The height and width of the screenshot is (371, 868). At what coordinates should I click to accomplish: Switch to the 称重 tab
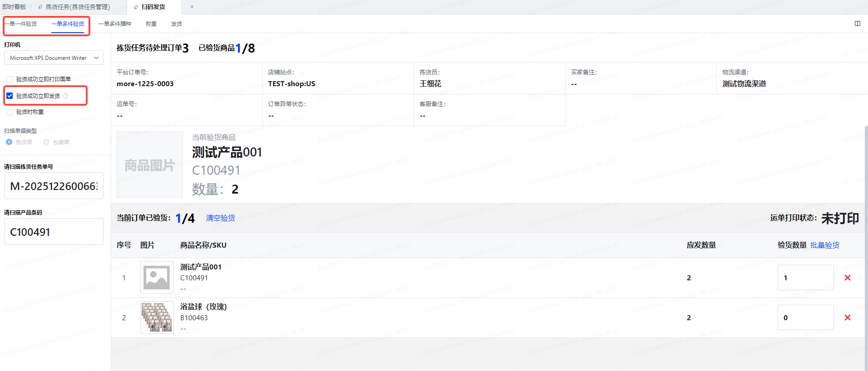(151, 24)
